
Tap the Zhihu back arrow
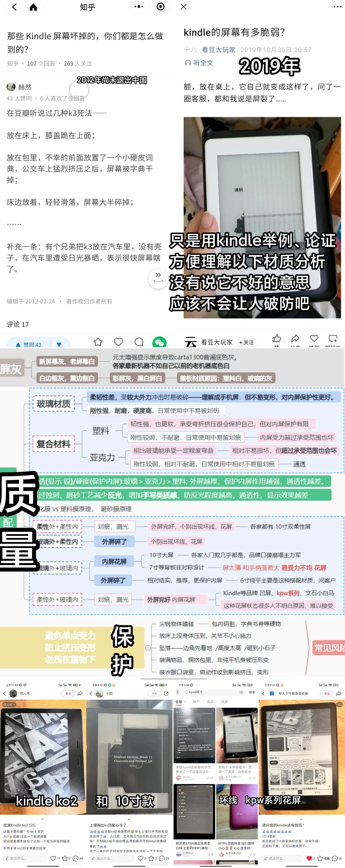[x=14, y=7]
